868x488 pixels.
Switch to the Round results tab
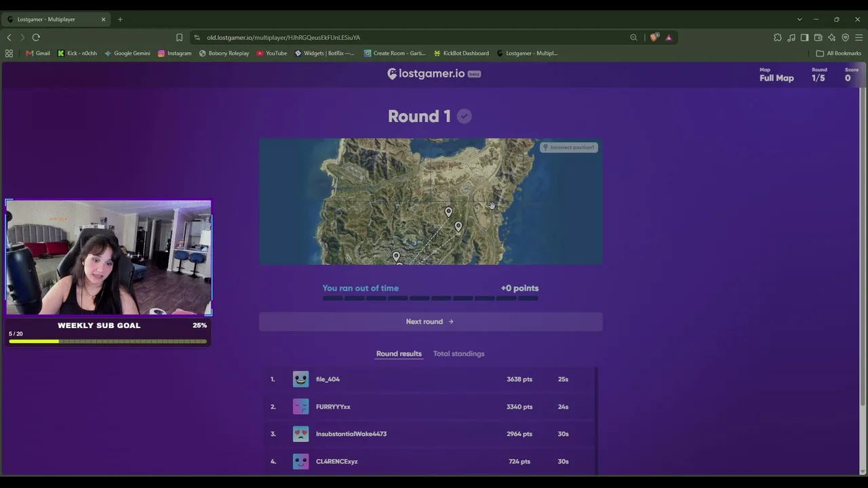pyautogui.click(x=399, y=354)
